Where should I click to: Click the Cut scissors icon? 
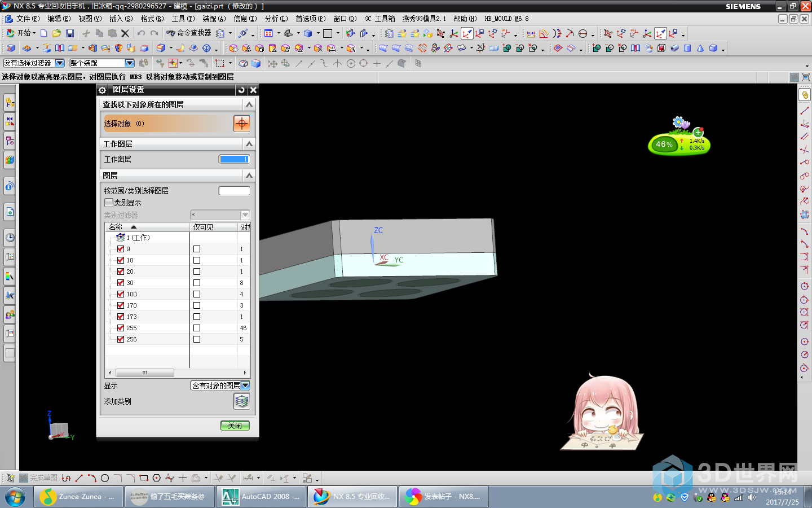click(x=86, y=33)
